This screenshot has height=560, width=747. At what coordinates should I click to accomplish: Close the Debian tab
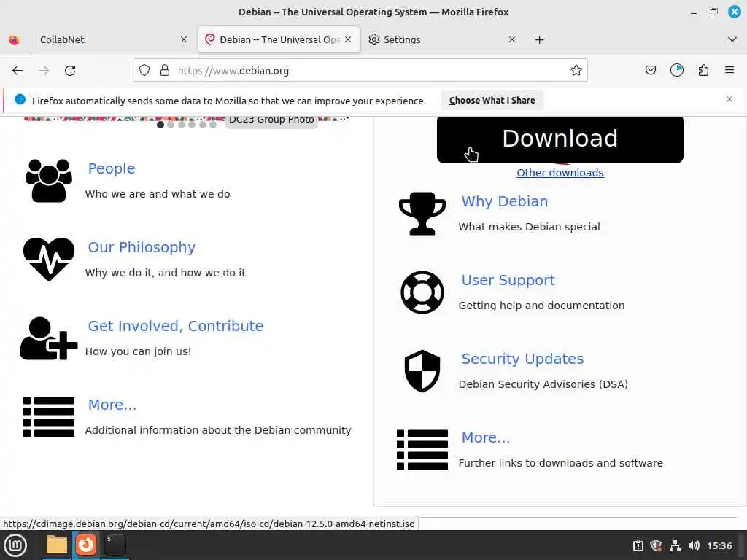[x=348, y=39]
